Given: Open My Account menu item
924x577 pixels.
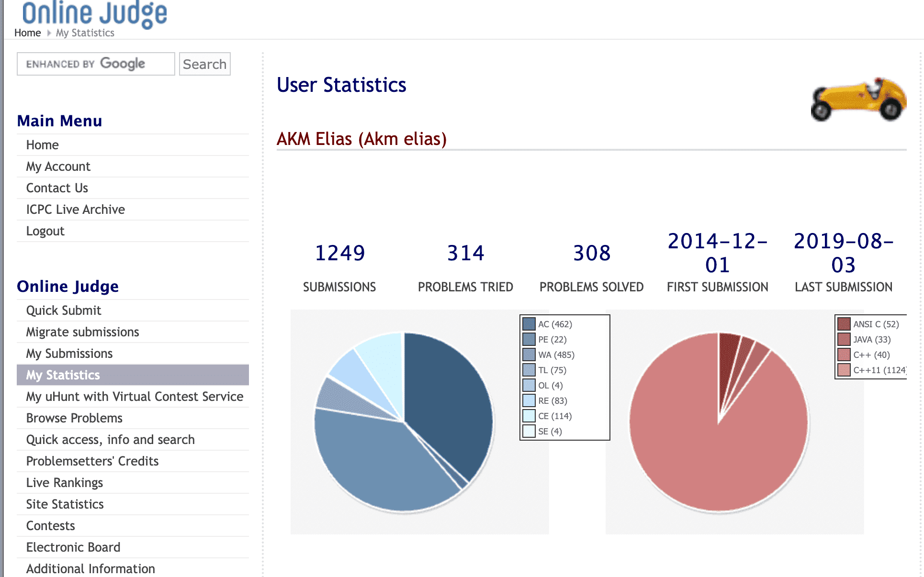Looking at the screenshot, I should tap(58, 166).
